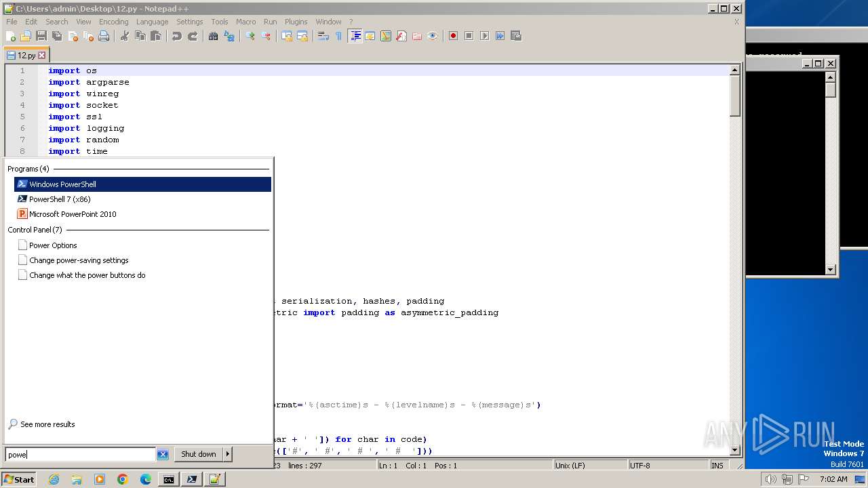
Task: Click Notepad++ editor scroll-up arrow
Action: 734,70
